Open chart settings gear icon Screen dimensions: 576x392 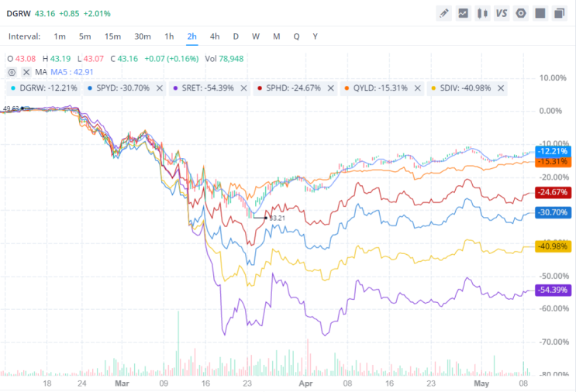tap(521, 14)
